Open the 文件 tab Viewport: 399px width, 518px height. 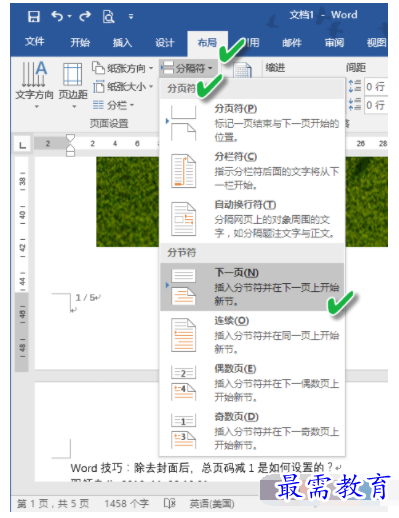point(34,42)
